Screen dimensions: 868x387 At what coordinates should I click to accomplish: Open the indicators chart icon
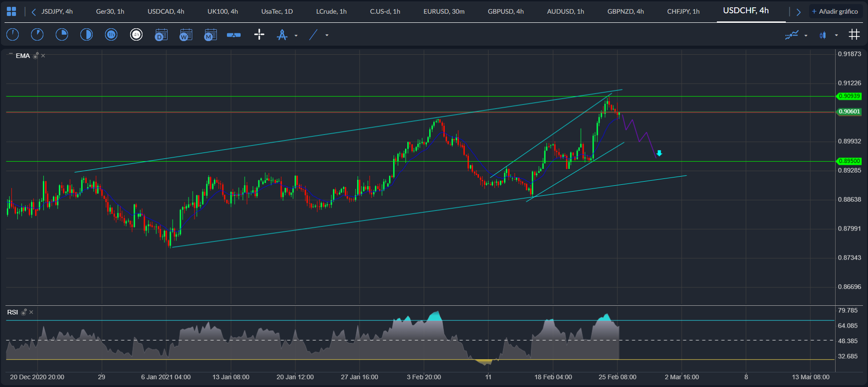click(x=792, y=35)
